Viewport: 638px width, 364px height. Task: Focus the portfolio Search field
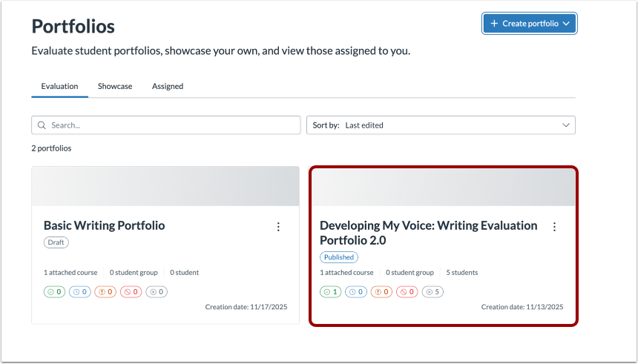tap(166, 125)
